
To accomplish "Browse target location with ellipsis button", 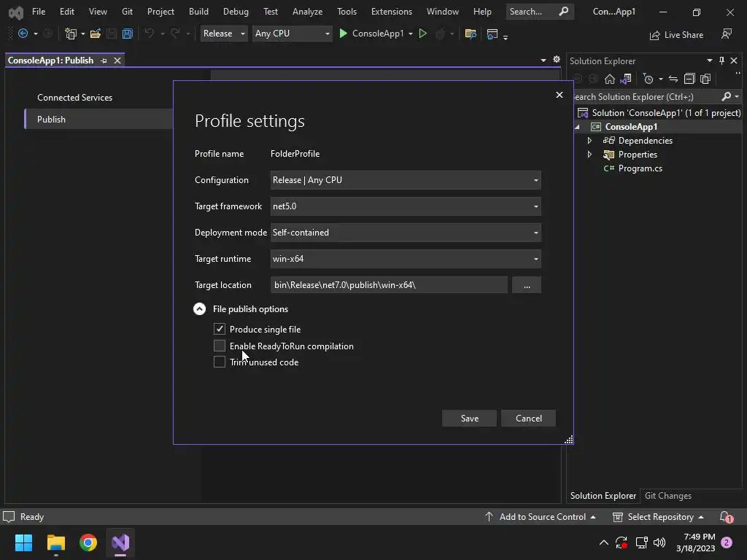I will coord(527,285).
